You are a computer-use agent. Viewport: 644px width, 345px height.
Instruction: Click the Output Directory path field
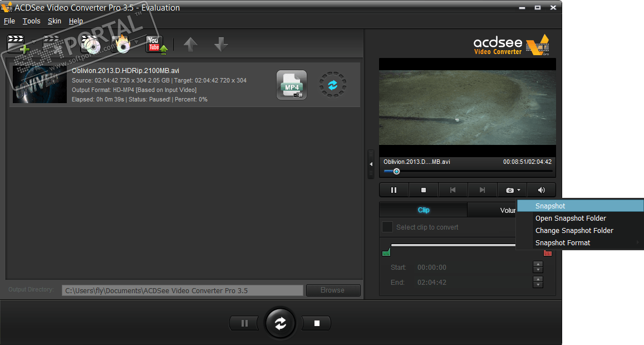(183, 290)
